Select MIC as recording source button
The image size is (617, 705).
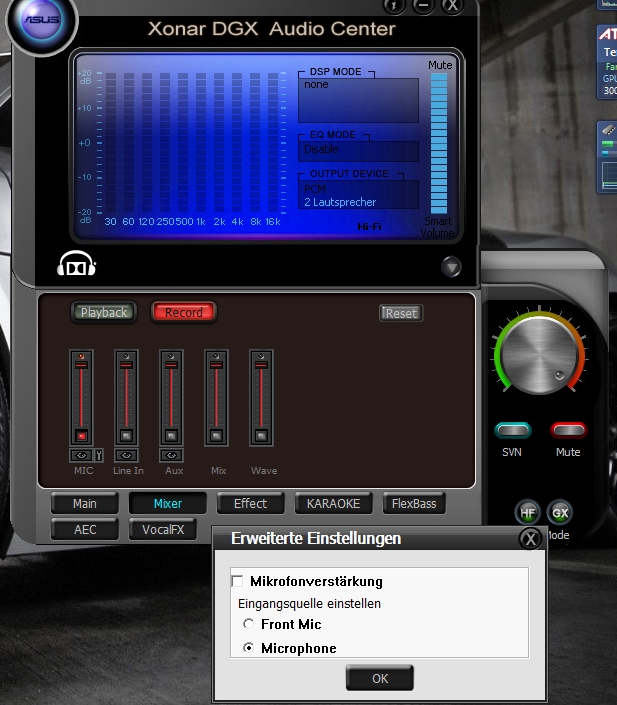81,436
